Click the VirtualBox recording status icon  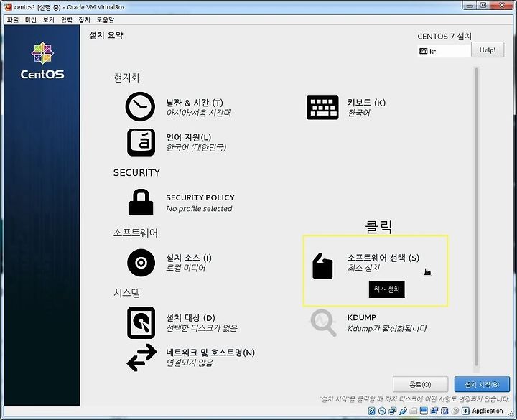434,411
